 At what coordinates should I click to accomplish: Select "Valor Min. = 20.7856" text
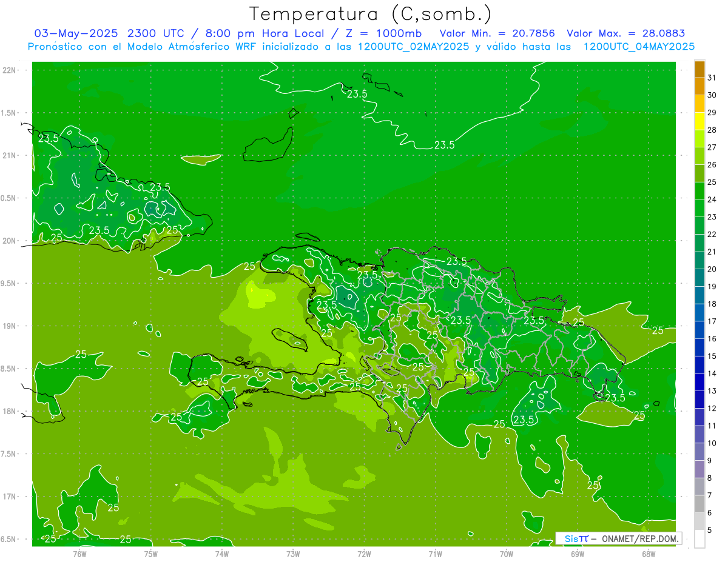(x=497, y=33)
